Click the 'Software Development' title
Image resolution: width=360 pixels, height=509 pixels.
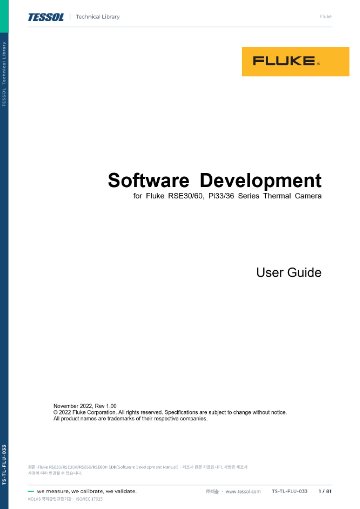pyautogui.click(x=215, y=180)
